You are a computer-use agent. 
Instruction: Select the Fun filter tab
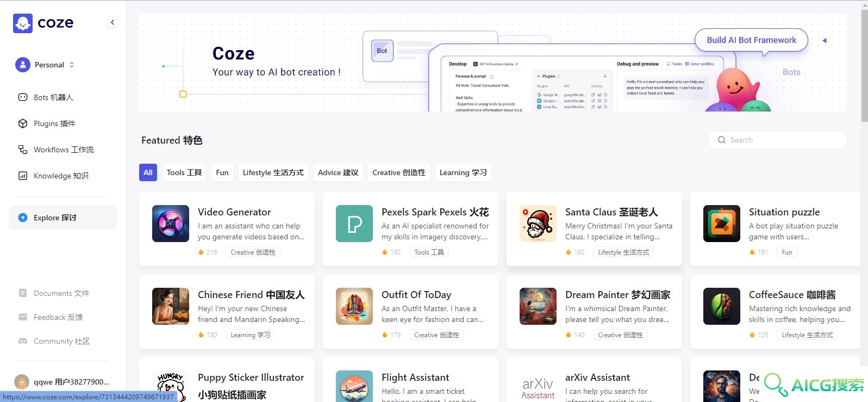coord(222,172)
